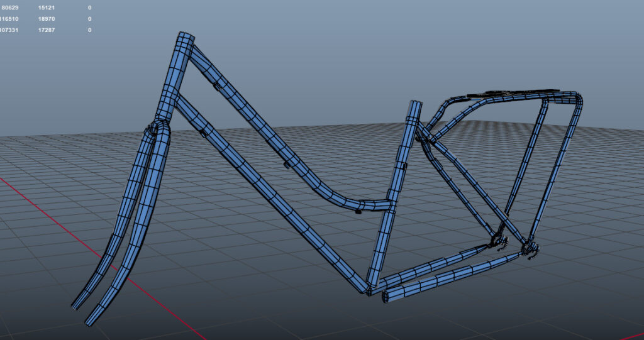Click the 0 value beside 15121
The height and width of the screenshot is (340, 644).
[89, 8]
